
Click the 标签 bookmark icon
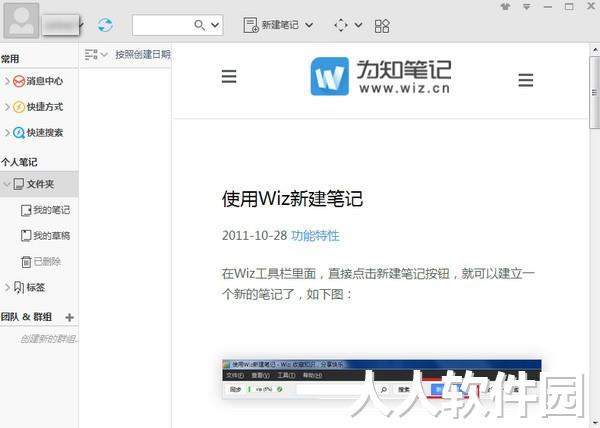(x=19, y=287)
